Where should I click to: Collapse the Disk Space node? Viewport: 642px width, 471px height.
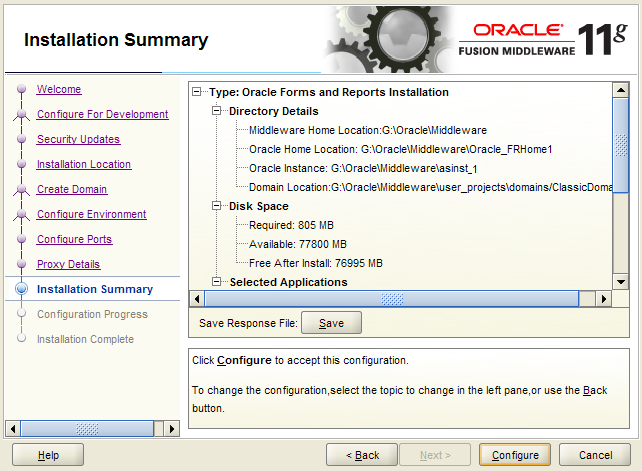[x=217, y=206]
